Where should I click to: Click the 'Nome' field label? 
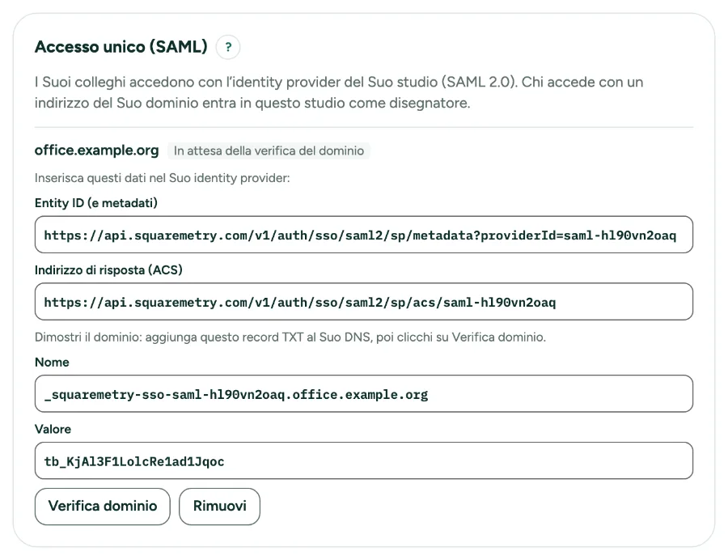[52, 363]
